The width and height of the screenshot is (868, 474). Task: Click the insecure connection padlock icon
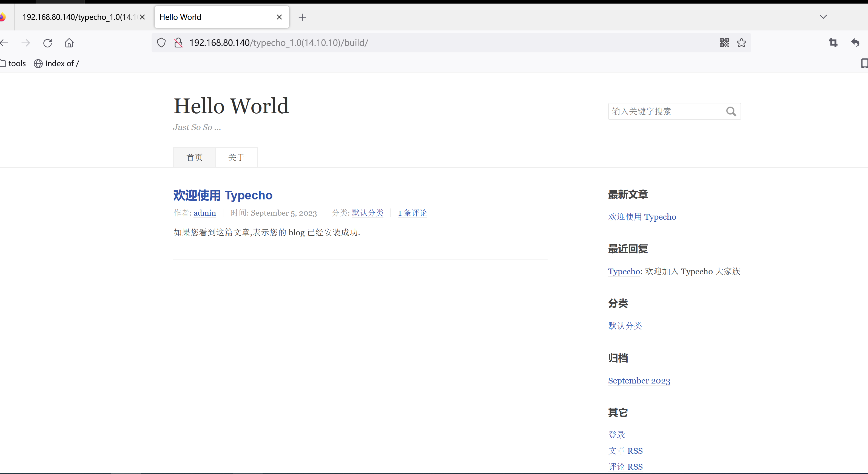click(178, 43)
